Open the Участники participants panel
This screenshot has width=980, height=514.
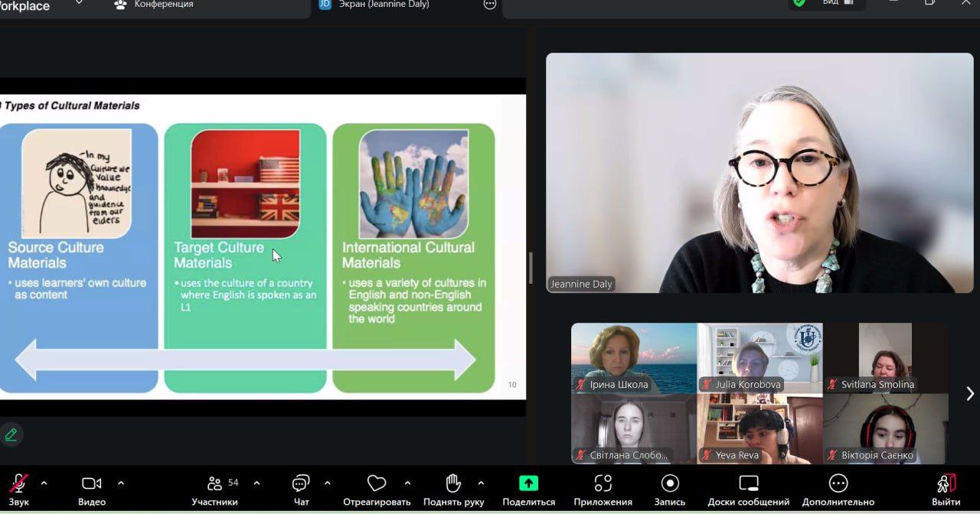click(x=215, y=484)
